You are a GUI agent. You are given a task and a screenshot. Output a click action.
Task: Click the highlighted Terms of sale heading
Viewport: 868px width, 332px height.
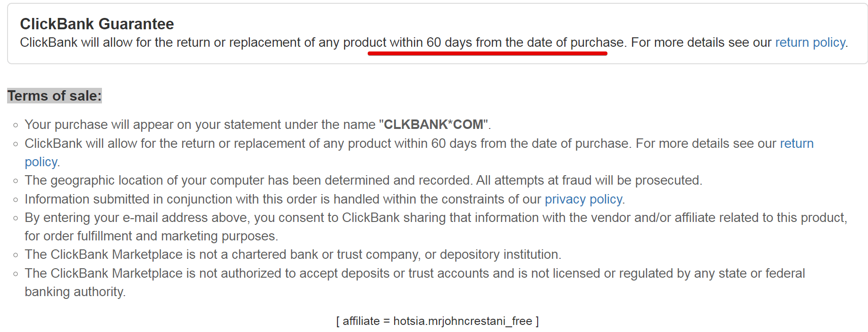[54, 96]
